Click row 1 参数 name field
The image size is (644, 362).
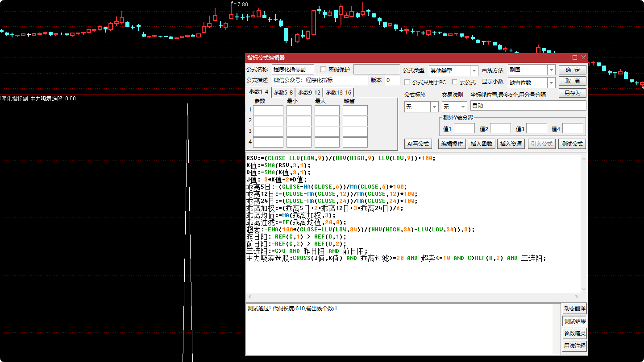(268, 110)
